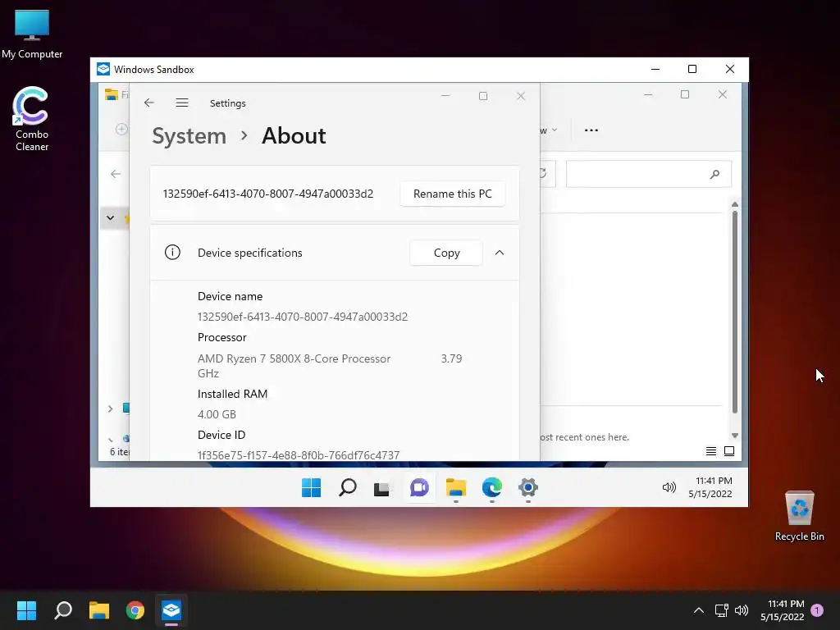Go back in File Explorer
Viewport: 840px width, 630px height.
click(115, 174)
